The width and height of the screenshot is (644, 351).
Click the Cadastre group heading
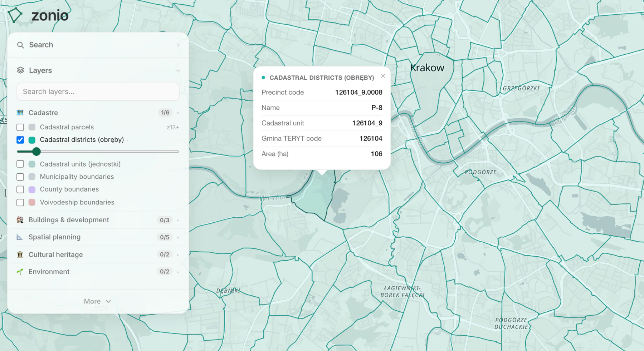click(43, 113)
